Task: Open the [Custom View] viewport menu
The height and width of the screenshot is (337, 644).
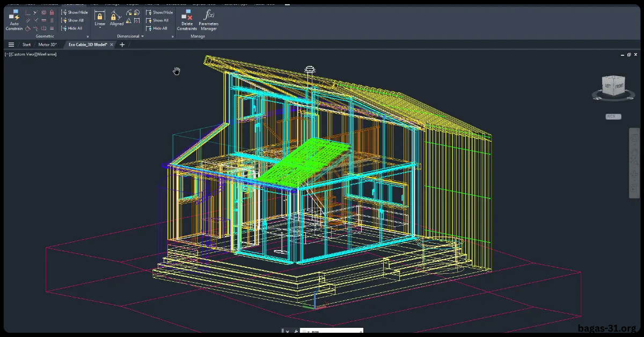Action: [x=24, y=54]
